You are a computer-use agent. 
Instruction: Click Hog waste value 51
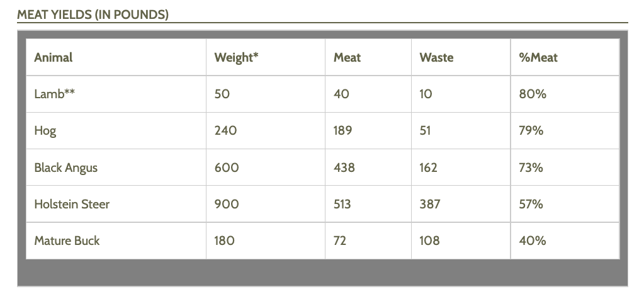click(426, 130)
